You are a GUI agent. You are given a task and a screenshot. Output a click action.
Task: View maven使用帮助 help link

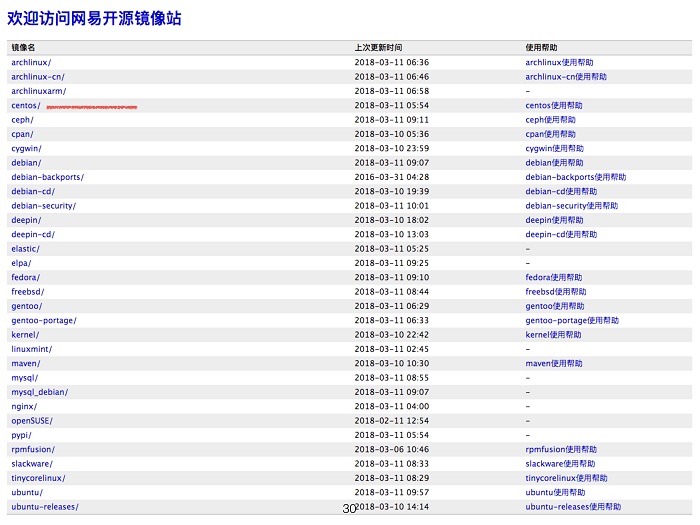click(554, 363)
